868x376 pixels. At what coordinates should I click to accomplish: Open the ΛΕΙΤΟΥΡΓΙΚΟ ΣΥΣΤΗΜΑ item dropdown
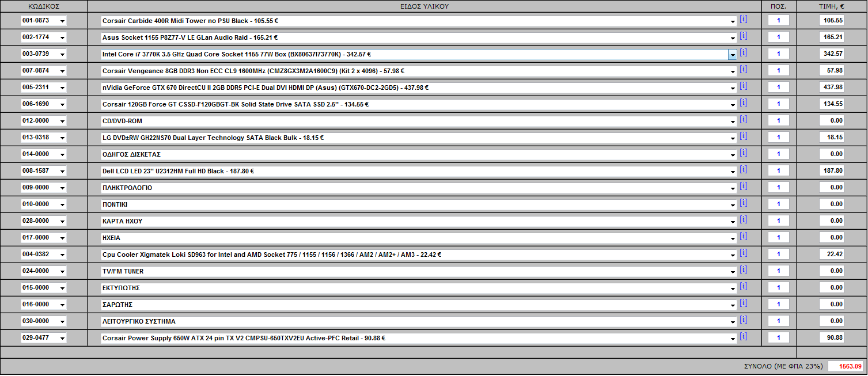419,321
